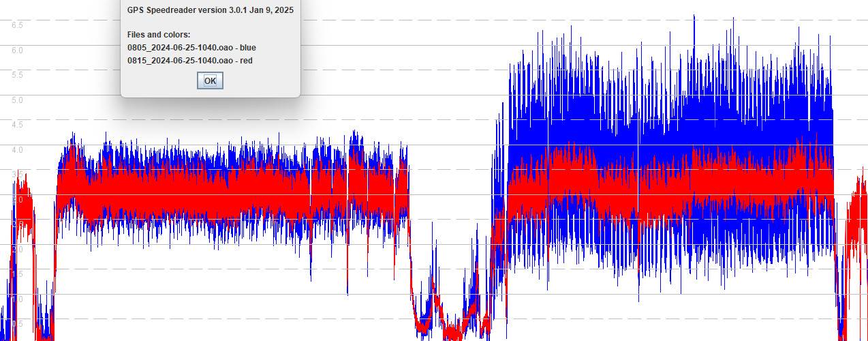Click the 6.5 label on the Y axis
868x341 pixels.
click(x=17, y=25)
